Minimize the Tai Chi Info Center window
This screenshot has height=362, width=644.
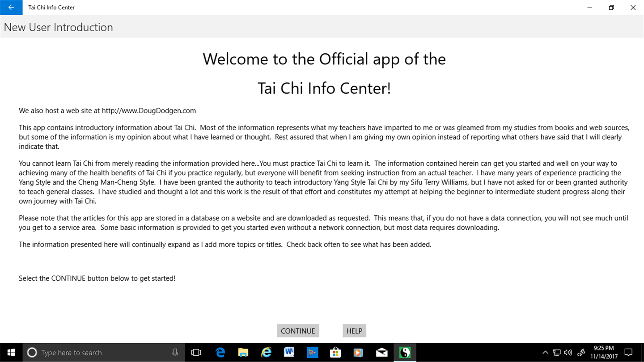(x=590, y=7)
